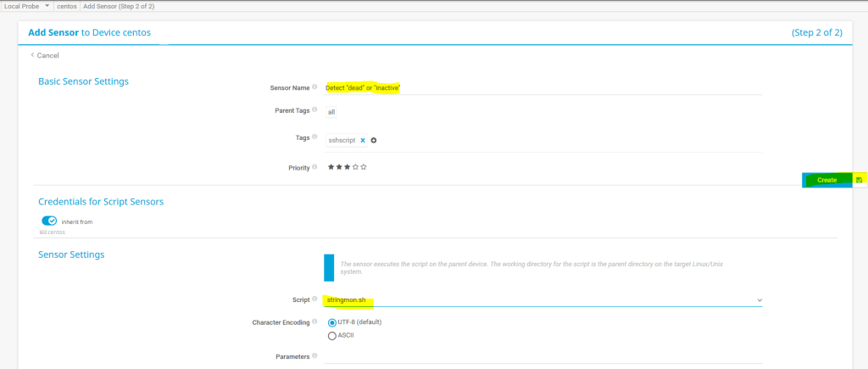The height and width of the screenshot is (369, 868).
Task: Click the Create button
Action: [x=826, y=180]
